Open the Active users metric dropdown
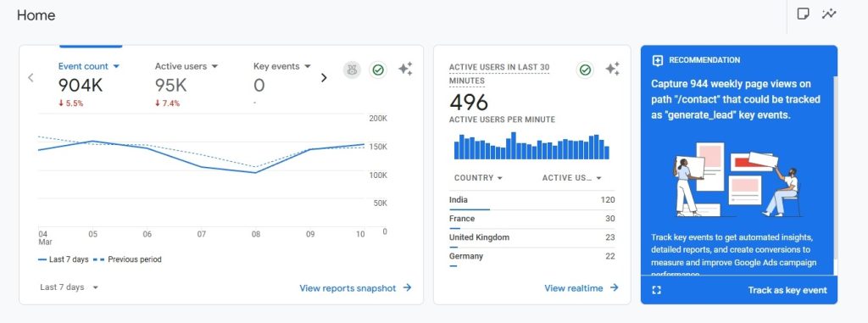 click(x=186, y=66)
